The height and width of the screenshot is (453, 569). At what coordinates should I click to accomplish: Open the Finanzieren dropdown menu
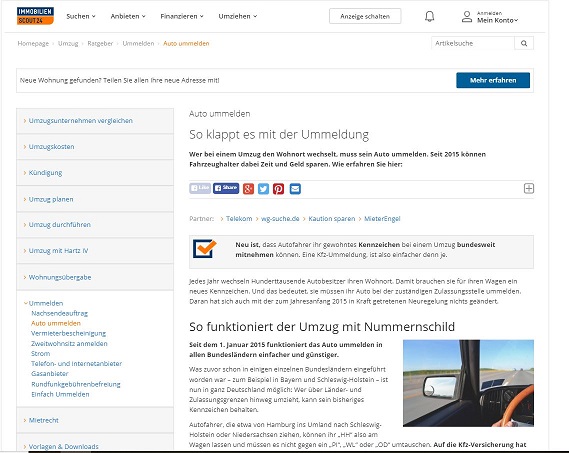[x=182, y=16]
